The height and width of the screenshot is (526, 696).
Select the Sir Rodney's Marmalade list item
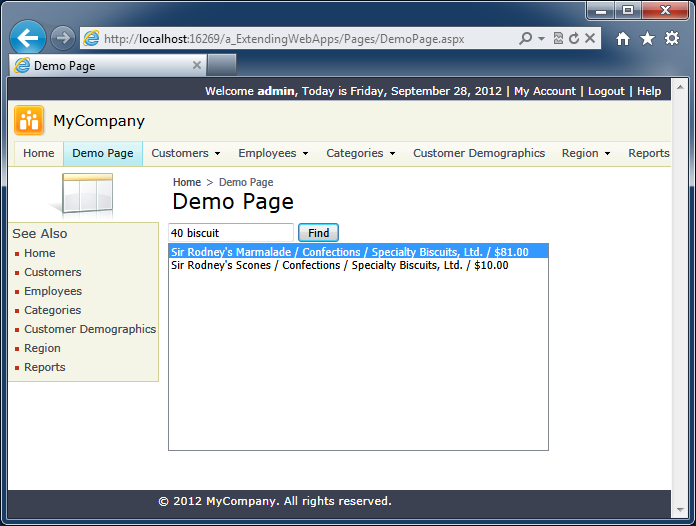[x=358, y=252]
